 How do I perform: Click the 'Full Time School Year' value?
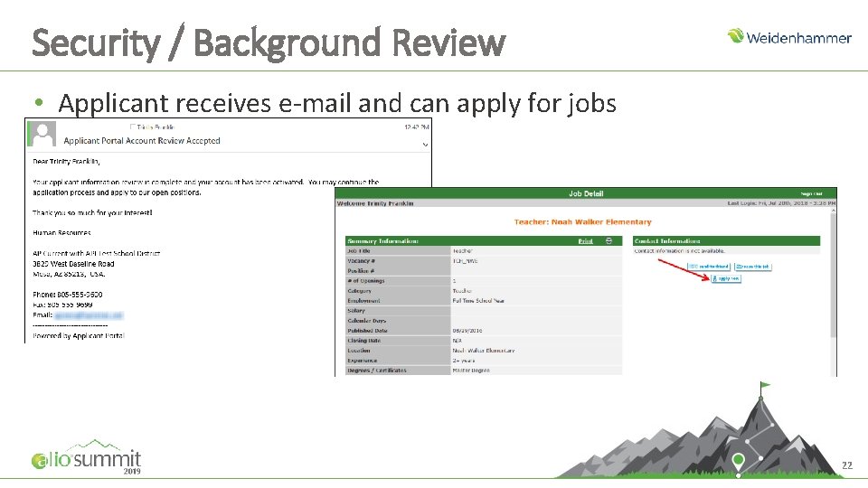[x=478, y=301]
